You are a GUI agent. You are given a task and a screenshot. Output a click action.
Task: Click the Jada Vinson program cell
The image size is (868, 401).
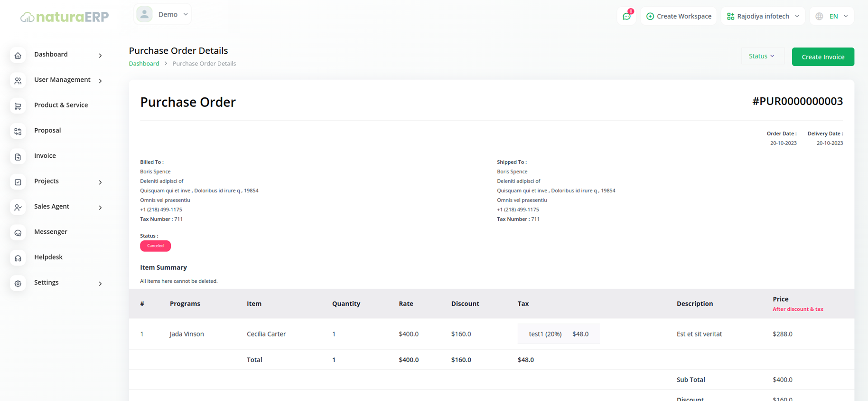tap(187, 334)
